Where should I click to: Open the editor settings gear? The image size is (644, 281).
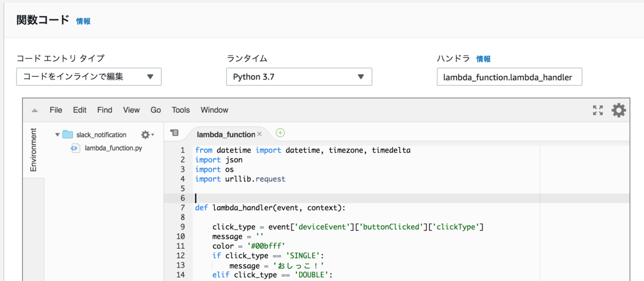(x=619, y=110)
